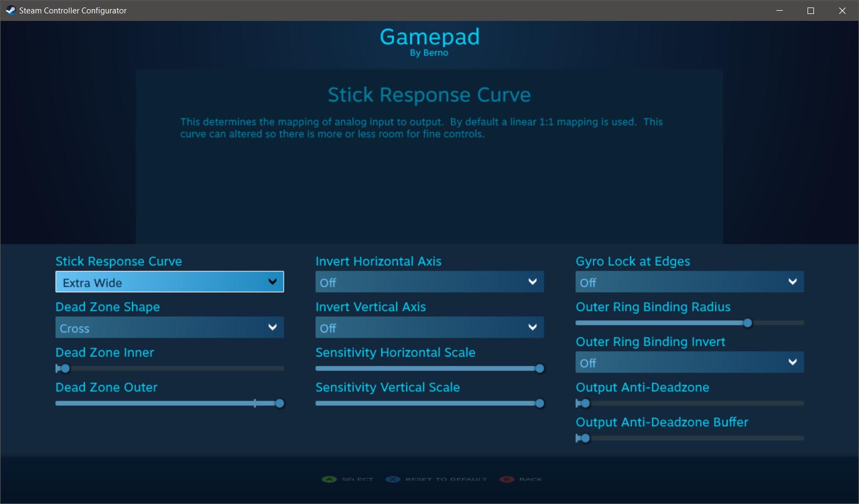
Task: Click the Gamepad configuration title
Action: (429, 36)
